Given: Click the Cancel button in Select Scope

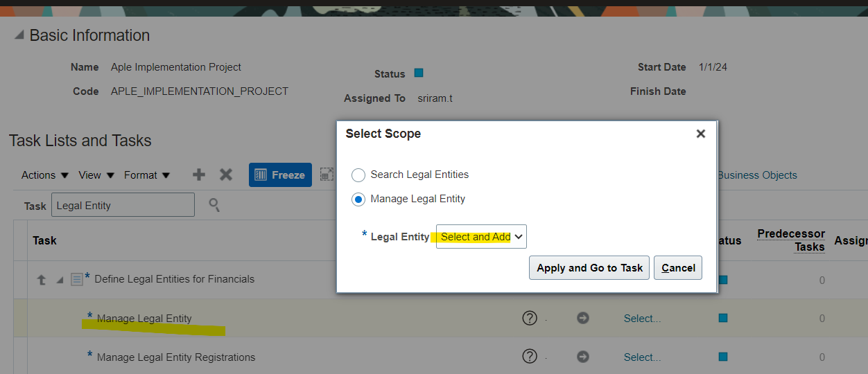Looking at the screenshot, I should (x=678, y=268).
